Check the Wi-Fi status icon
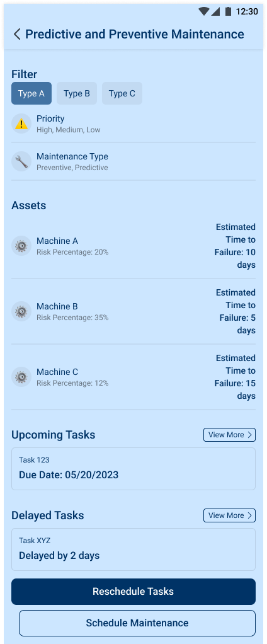The image size is (267, 644). (203, 11)
